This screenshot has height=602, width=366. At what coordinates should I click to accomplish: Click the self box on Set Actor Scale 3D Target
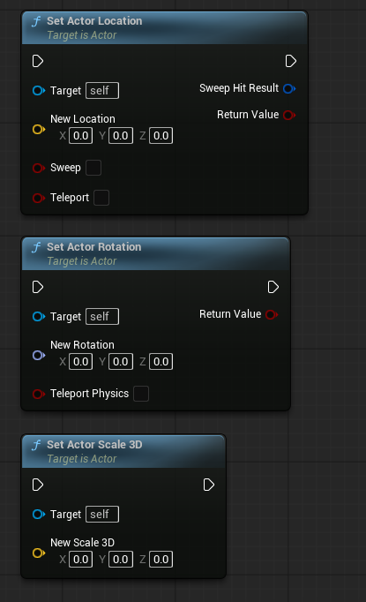point(102,514)
